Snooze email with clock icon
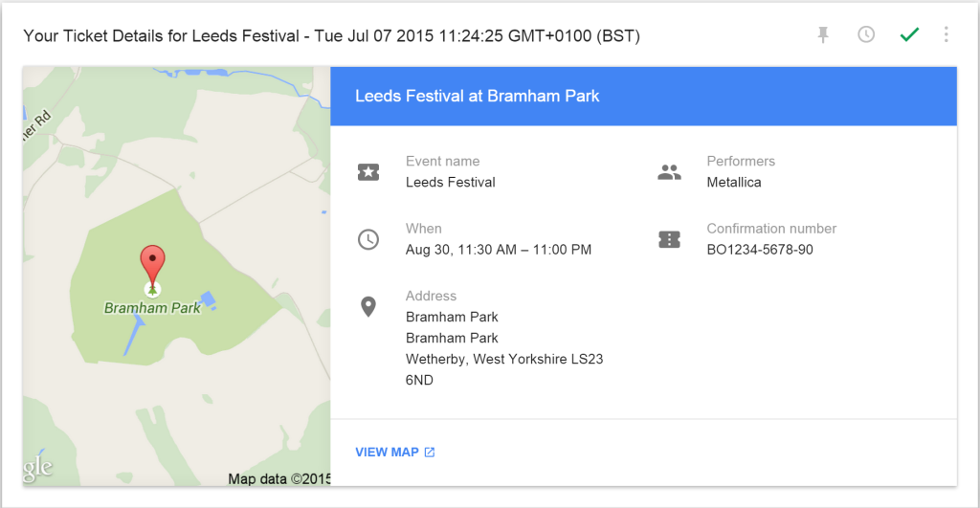The height and width of the screenshot is (508, 980). (865, 35)
